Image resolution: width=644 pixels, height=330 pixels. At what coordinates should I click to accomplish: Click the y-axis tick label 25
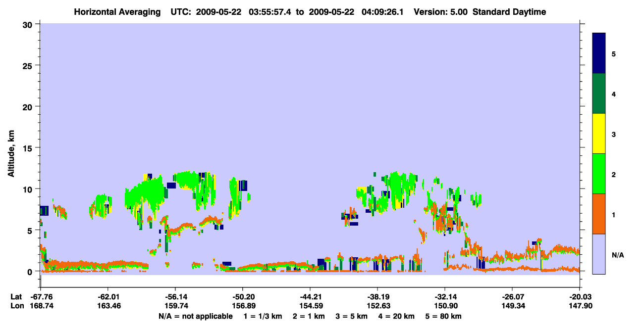point(29,65)
